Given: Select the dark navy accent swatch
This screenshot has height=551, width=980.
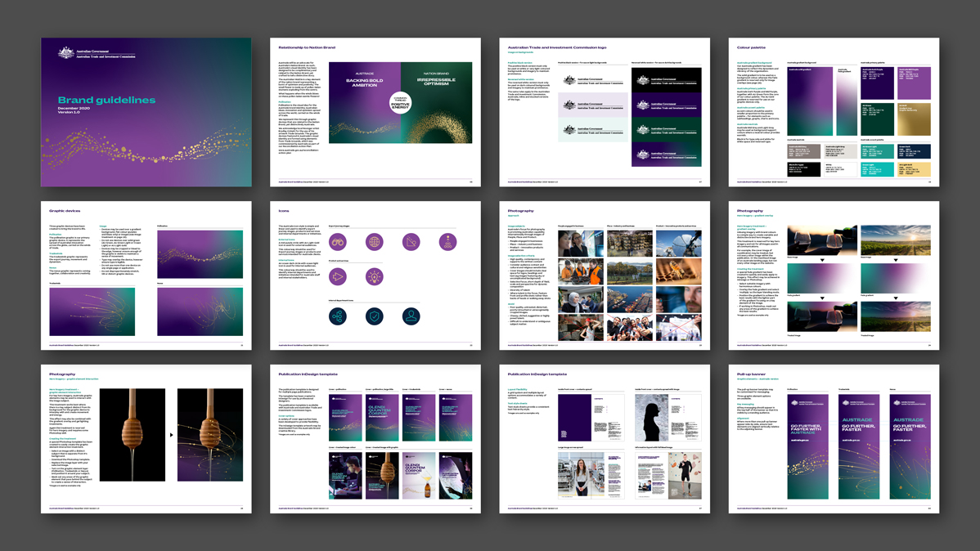Looking at the screenshot, I should (915, 151).
